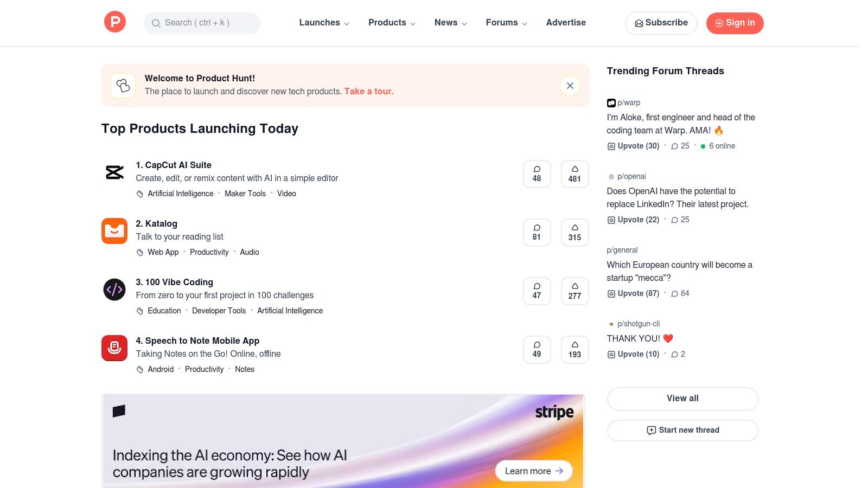This screenshot has width=868, height=488.
Task: Open 100 Vibe Coding product icon
Action: [x=114, y=290]
